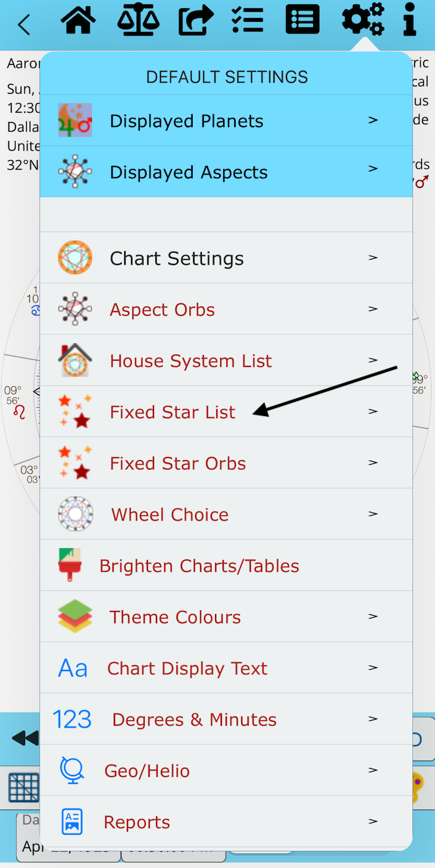Expand the Chart Settings chevron

373,258
